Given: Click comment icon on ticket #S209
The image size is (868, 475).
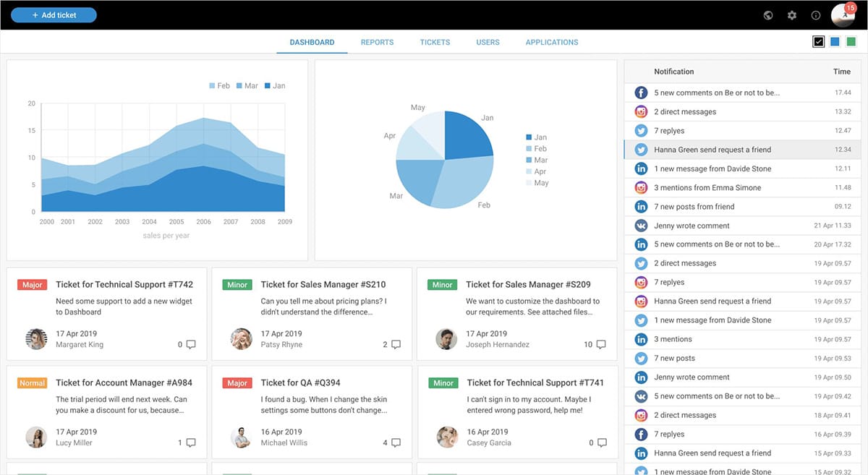Looking at the screenshot, I should (x=601, y=345).
